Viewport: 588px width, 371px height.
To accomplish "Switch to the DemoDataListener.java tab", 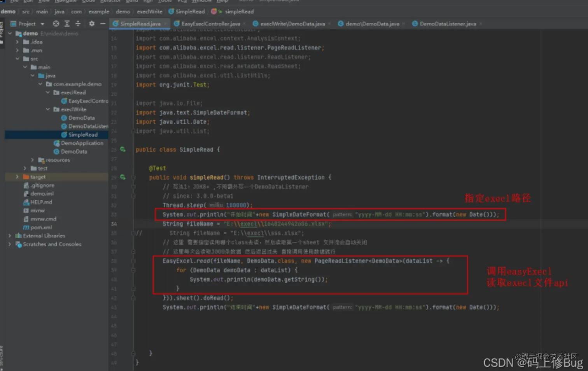I will tap(448, 24).
